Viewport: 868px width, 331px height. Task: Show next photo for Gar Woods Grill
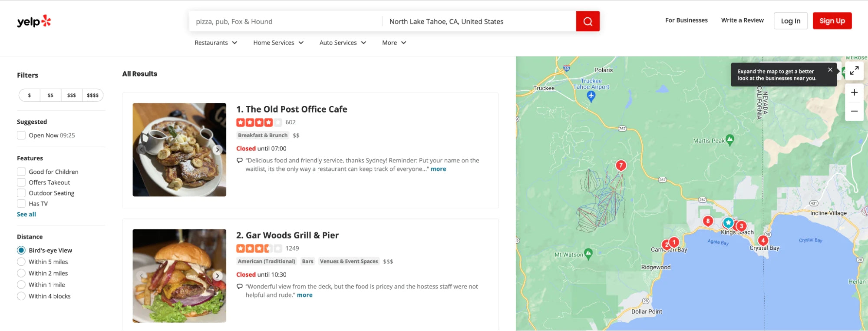click(218, 276)
